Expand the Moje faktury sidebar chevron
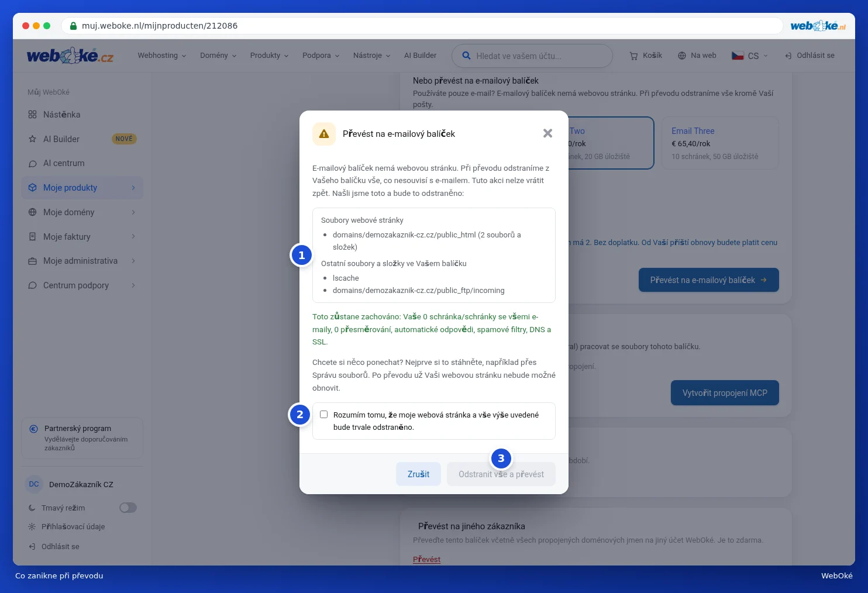Screen dimensions: 868x593 point(133,237)
